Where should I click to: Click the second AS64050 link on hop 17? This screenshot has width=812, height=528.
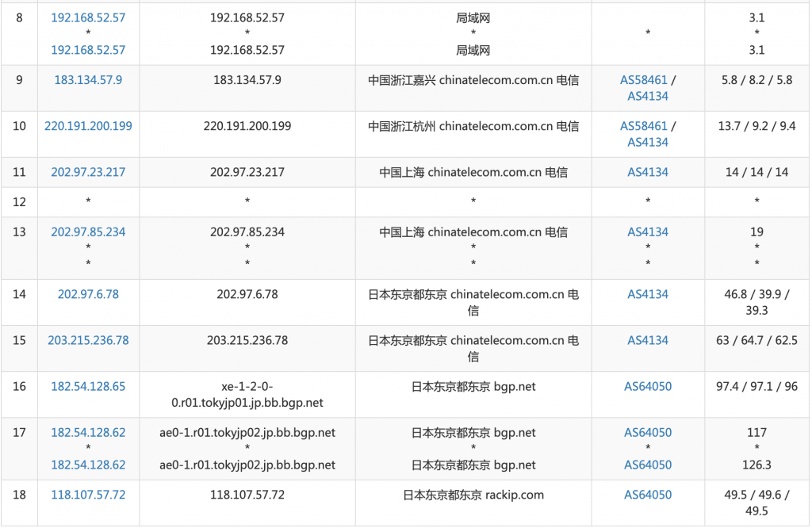coord(647,465)
